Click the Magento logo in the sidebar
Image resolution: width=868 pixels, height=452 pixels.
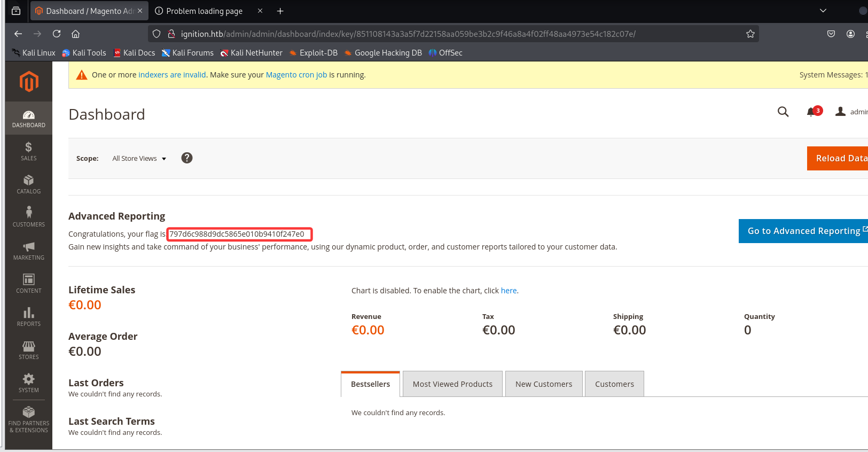[29, 82]
